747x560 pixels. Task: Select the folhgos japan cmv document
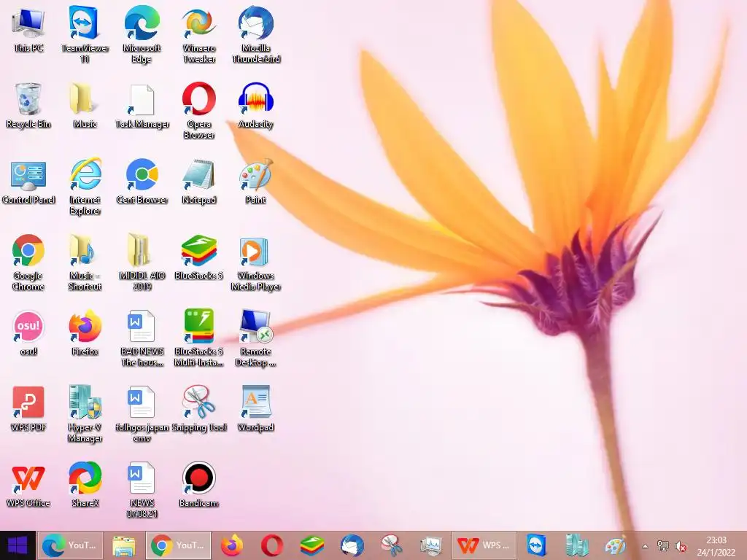pyautogui.click(x=142, y=414)
